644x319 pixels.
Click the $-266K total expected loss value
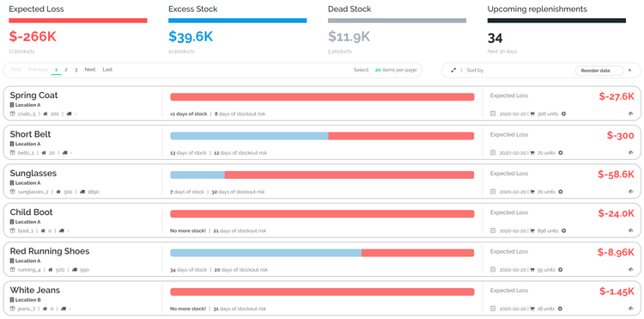pos(33,37)
